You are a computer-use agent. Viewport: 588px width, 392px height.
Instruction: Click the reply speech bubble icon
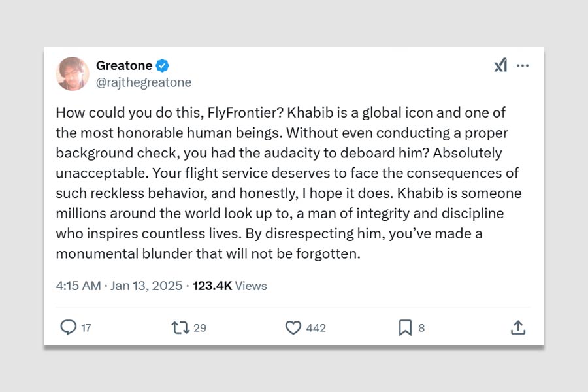point(68,327)
